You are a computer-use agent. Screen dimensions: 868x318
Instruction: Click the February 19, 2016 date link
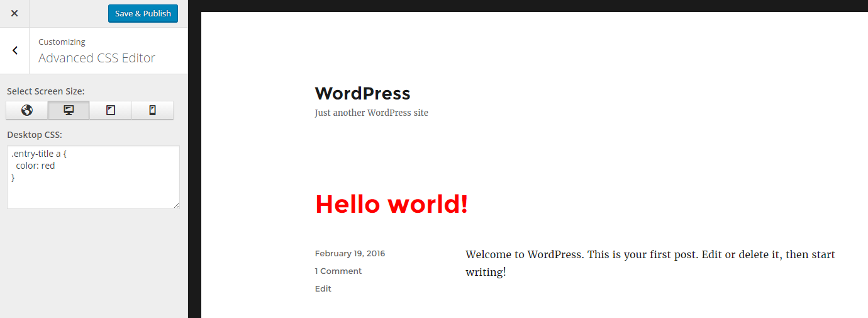click(350, 254)
